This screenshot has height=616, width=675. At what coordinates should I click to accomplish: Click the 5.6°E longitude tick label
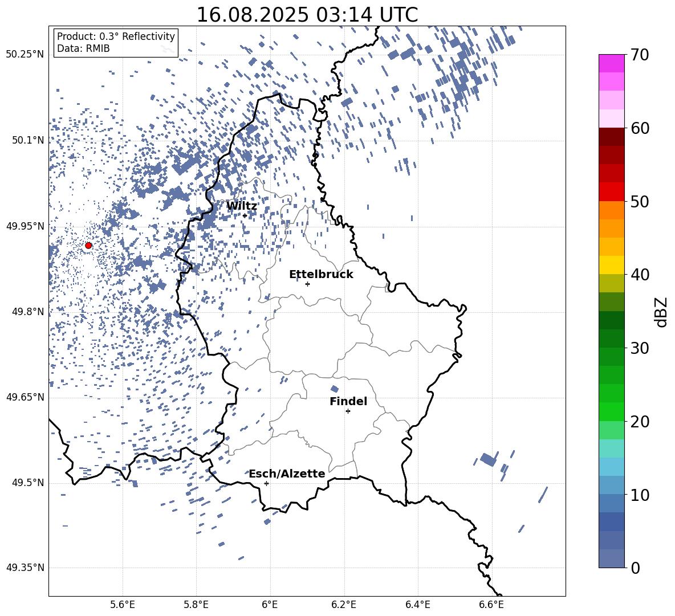123,605
